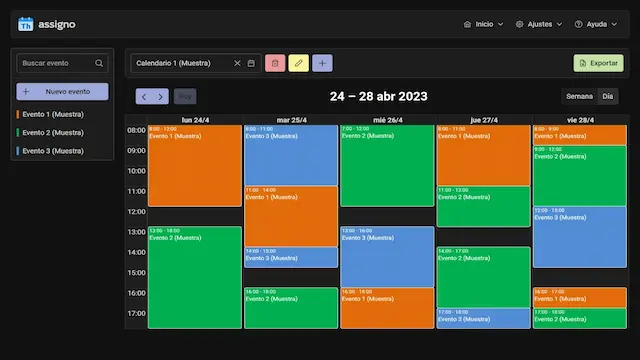Click the Hoy button
This screenshot has width=640, height=360.
point(185,97)
